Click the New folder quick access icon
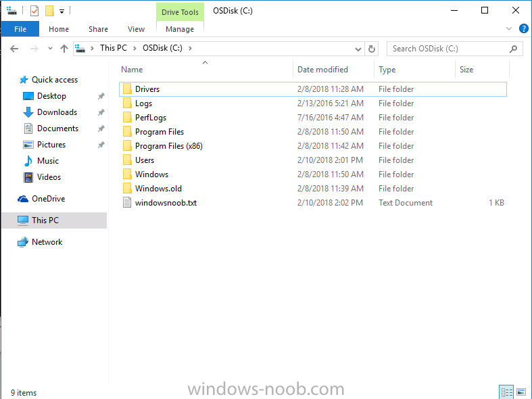 click(49, 11)
